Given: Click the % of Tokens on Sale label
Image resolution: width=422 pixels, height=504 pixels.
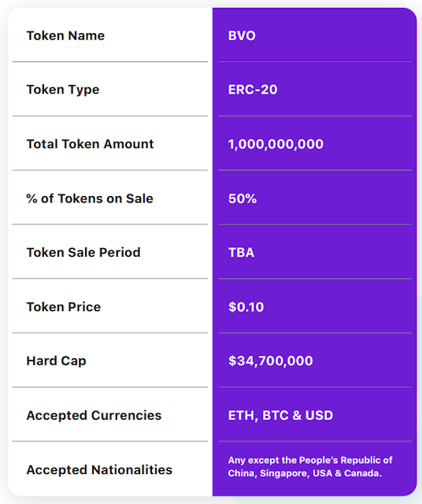Looking at the screenshot, I should [90, 198].
